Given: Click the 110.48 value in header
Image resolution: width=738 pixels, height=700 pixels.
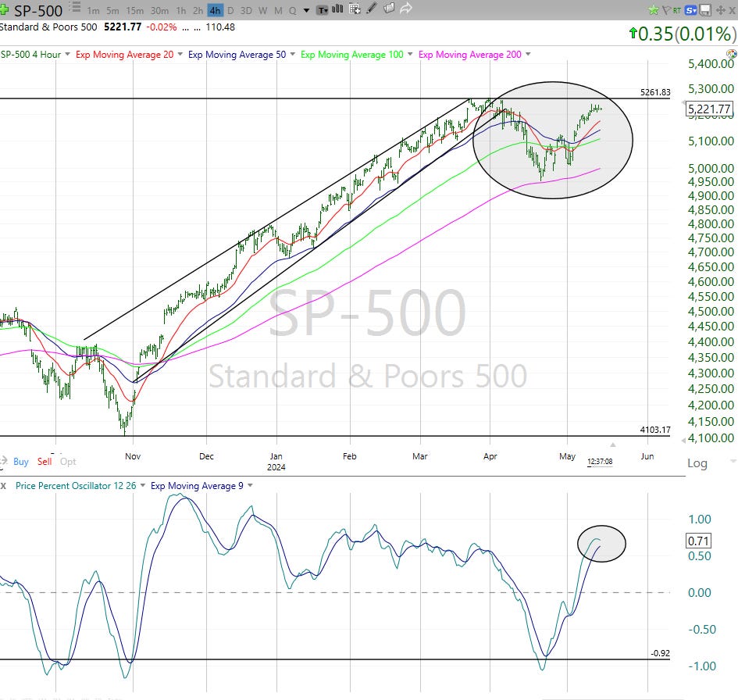Looking at the screenshot, I should coord(220,27).
